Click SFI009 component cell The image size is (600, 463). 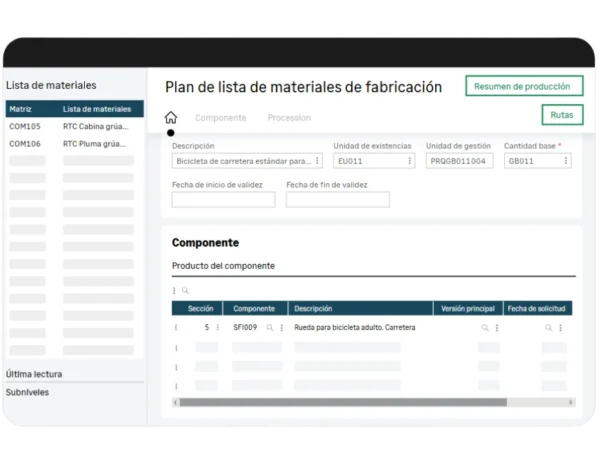(245, 328)
